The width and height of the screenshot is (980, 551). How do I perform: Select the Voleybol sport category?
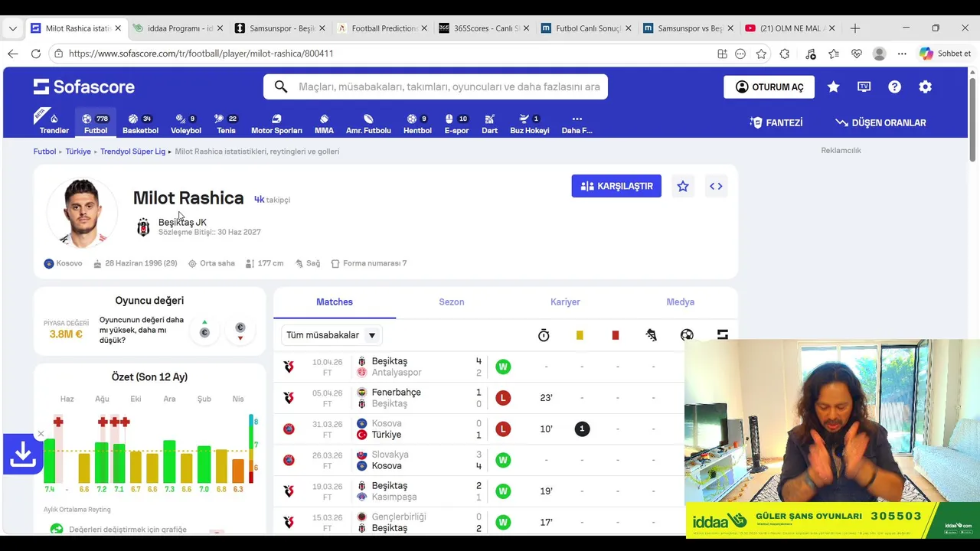[x=186, y=124]
